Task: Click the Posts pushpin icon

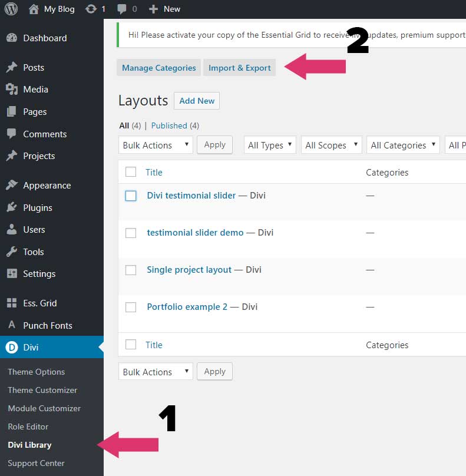Action: (x=12, y=67)
